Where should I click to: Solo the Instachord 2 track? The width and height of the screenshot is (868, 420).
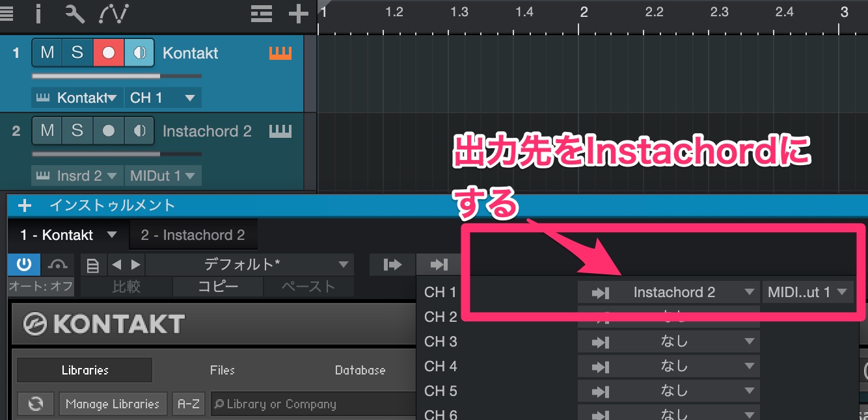77,131
